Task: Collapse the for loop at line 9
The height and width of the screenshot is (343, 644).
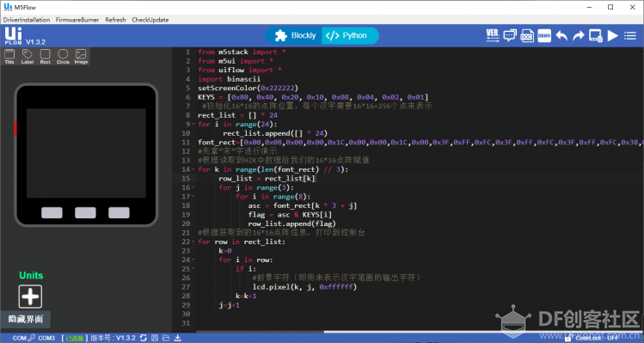Action: 193,124
